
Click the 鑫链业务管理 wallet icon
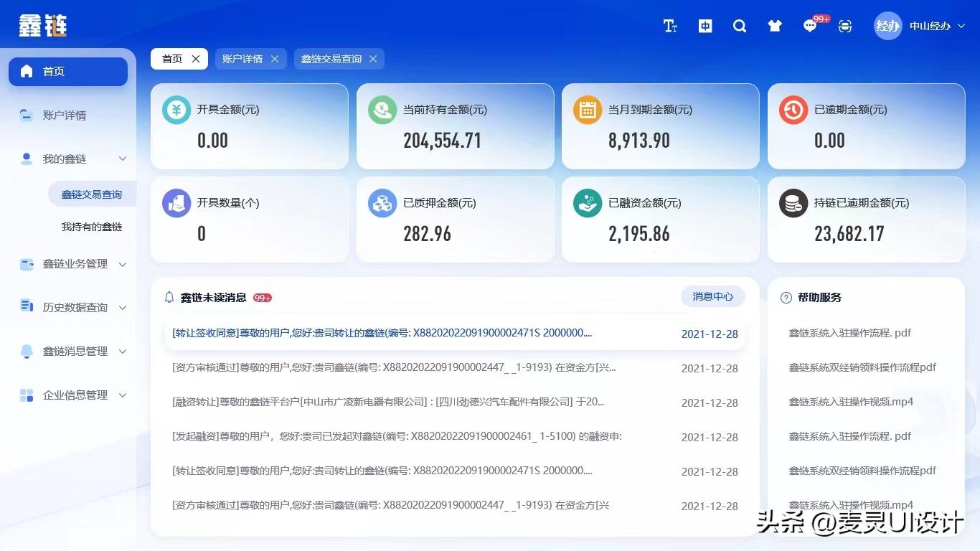click(27, 264)
